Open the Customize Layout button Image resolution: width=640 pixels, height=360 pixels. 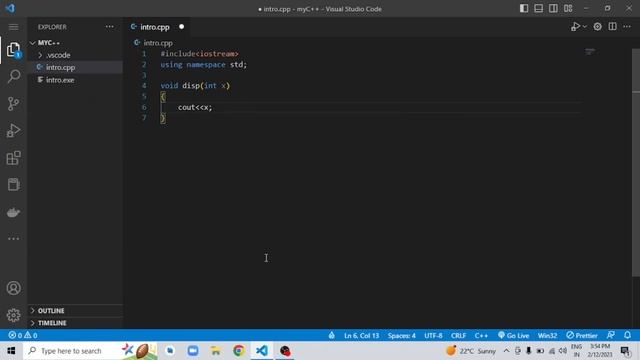[568, 9]
